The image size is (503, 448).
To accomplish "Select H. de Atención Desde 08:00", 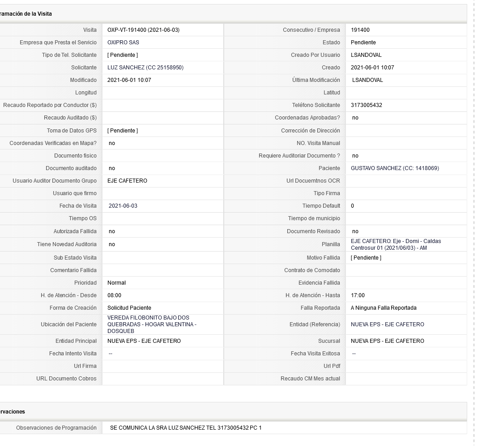I will point(114,295).
